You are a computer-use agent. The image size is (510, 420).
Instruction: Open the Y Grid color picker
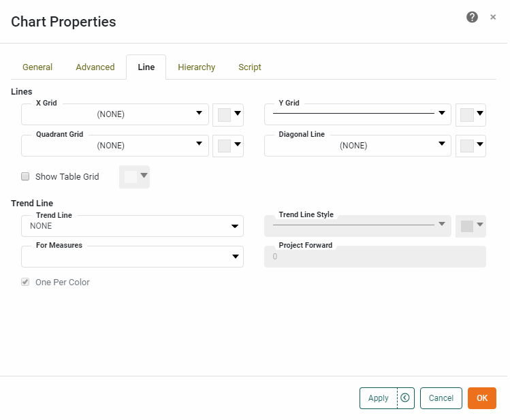coord(471,115)
